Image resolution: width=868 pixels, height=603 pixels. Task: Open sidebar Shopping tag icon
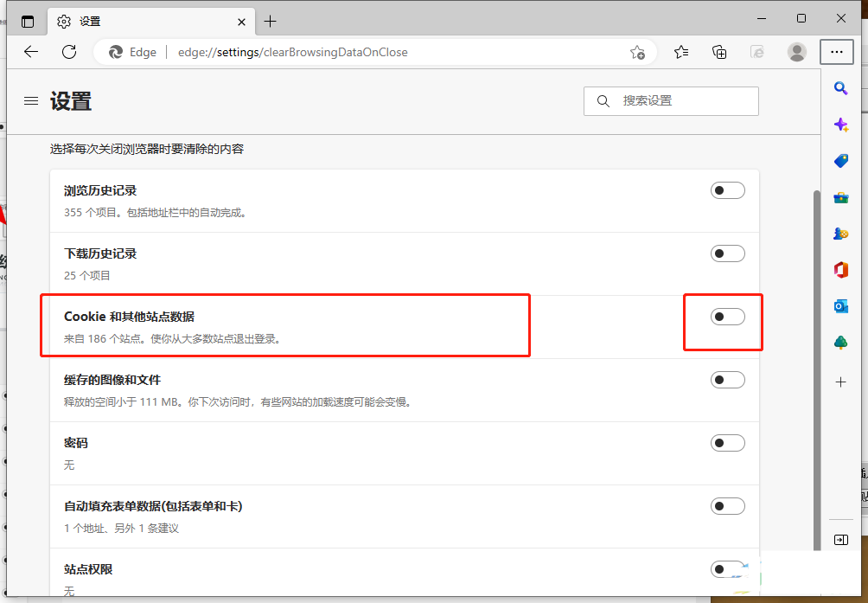pos(841,161)
